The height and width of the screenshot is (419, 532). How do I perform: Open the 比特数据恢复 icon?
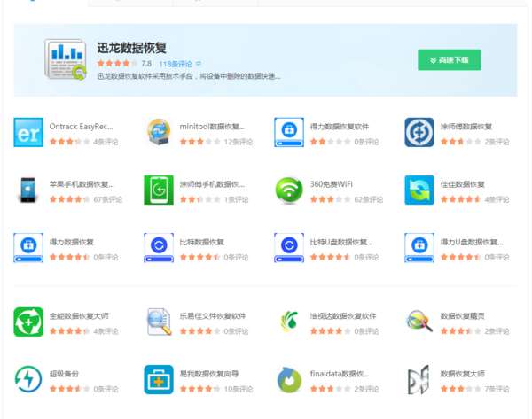pyautogui.click(x=159, y=248)
